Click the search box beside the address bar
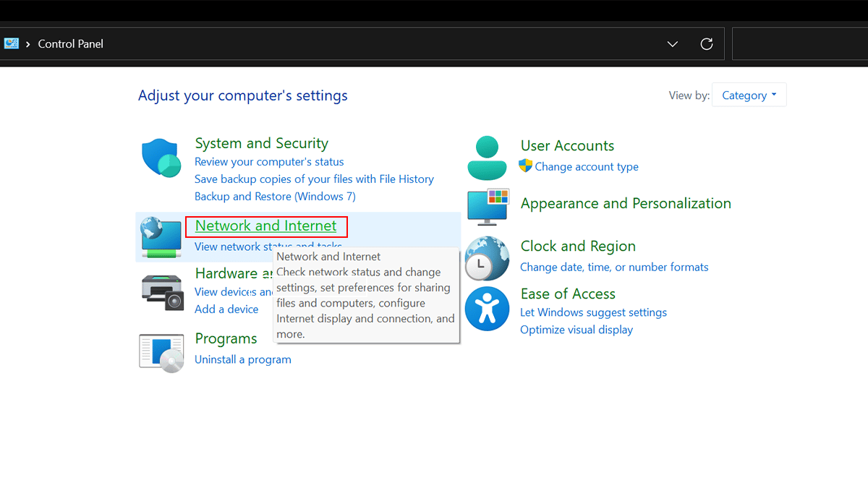This screenshot has height=488, width=868. coord(799,44)
